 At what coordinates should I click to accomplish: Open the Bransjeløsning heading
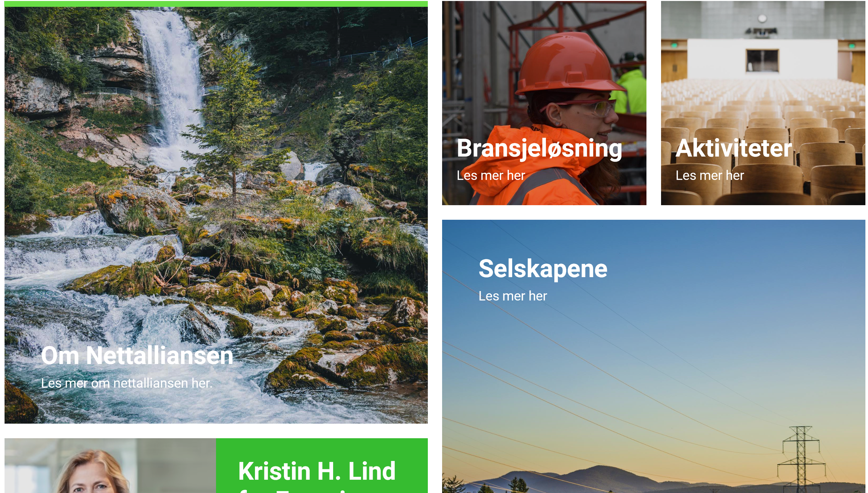click(539, 149)
